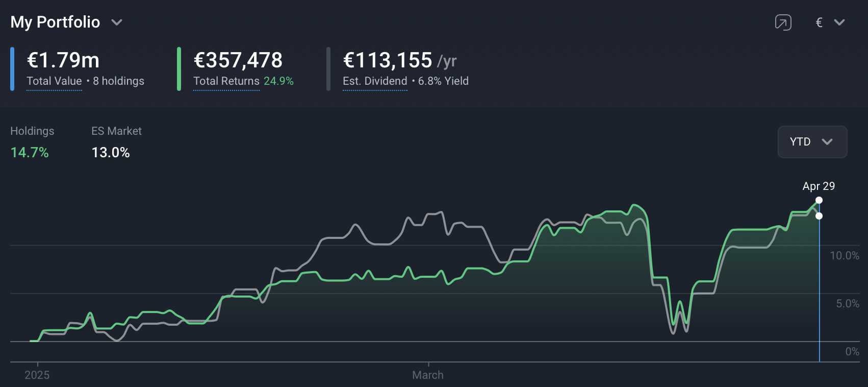Select the €357,478 total returns figure

238,60
